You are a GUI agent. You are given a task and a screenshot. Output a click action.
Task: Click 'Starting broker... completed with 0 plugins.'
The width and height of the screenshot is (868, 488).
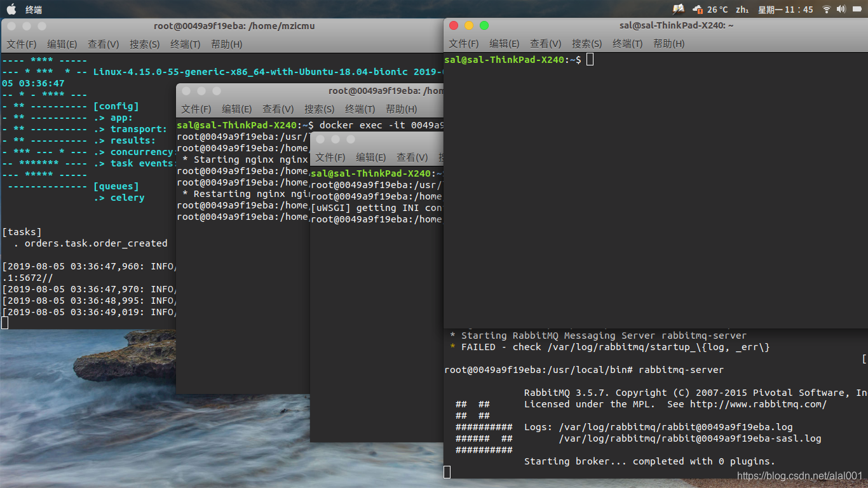click(649, 461)
